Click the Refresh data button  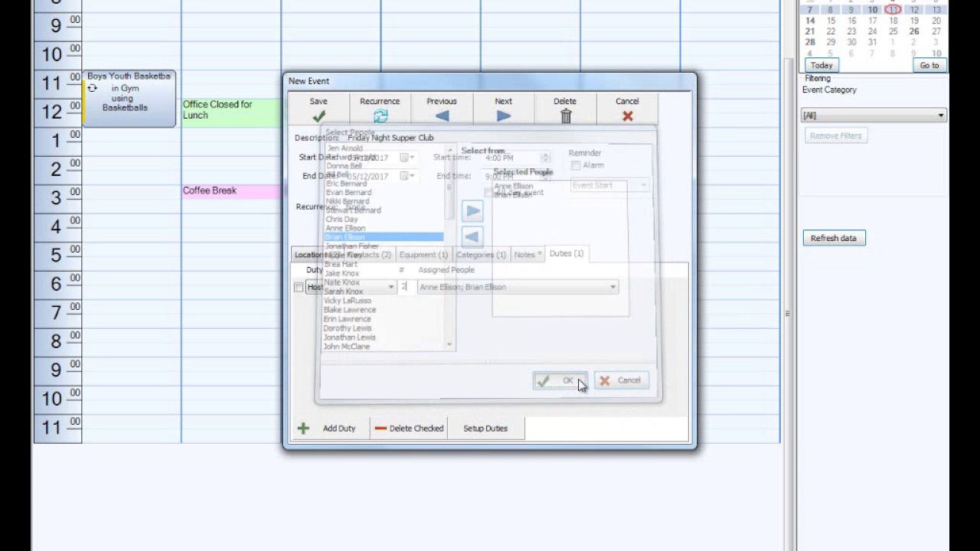point(833,238)
